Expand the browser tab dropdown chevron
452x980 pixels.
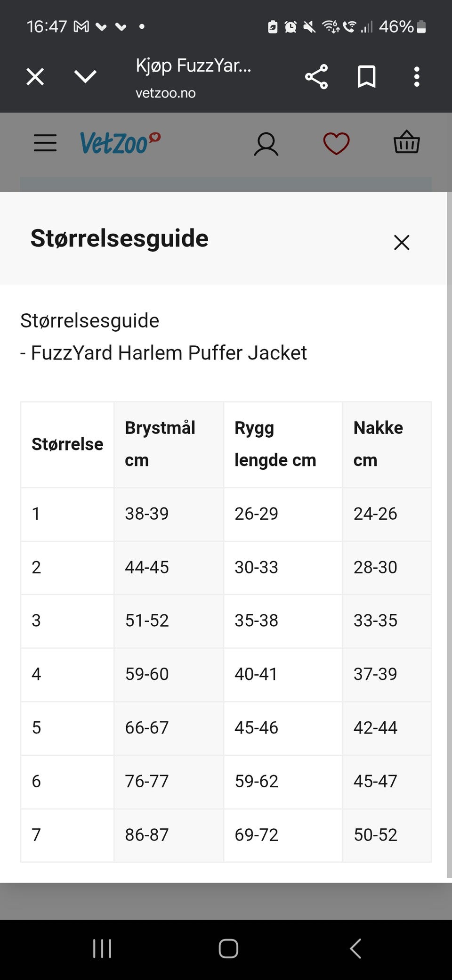[x=85, y=76]
